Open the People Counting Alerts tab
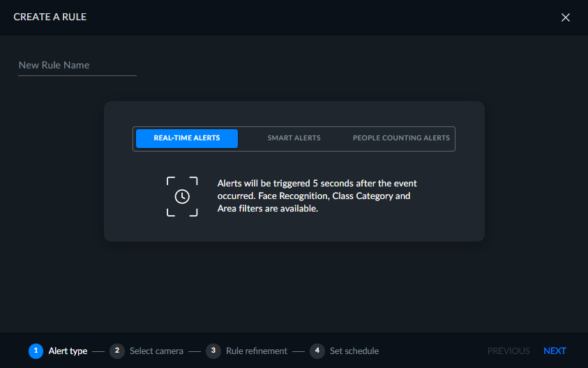Image resolution: width=588 pixels, height=368 pixels. click(x=401, y=138)
